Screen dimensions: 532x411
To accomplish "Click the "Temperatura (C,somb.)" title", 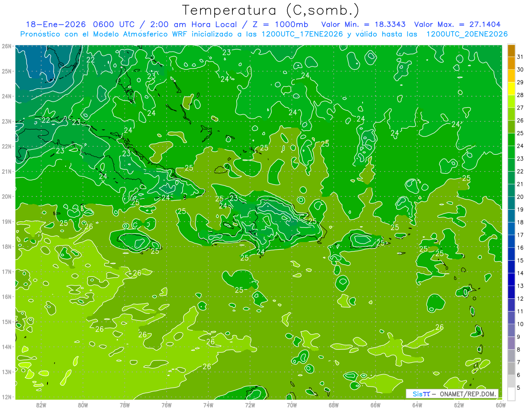I will 271,10.
